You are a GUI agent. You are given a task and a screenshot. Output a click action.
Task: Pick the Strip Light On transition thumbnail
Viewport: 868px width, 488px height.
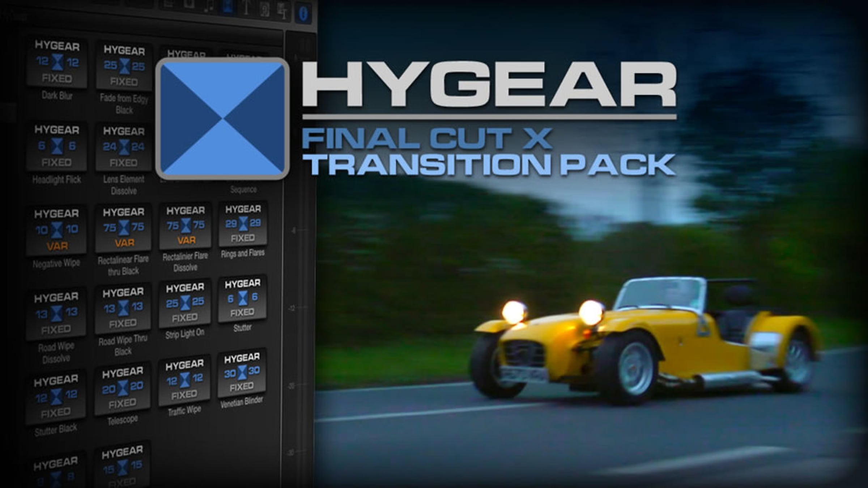coord(185,303)
